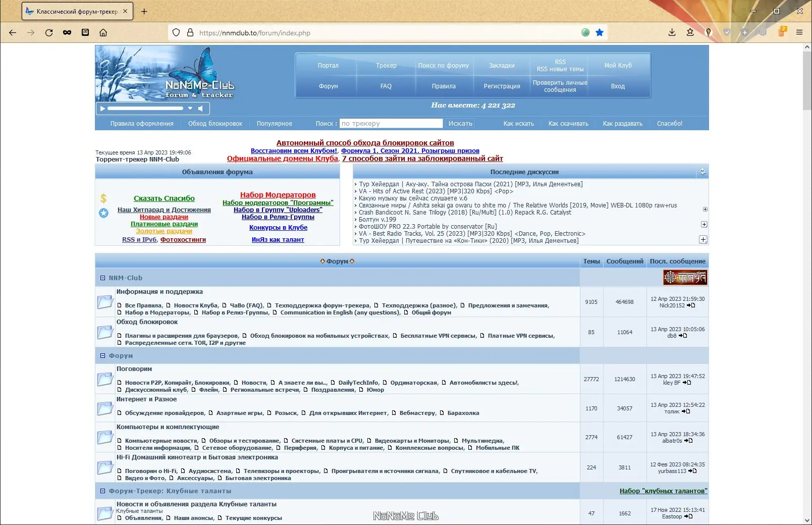The width and height of the screenshot is (812, 525).
Task: Open the Трекер menu item
Action: [x=386, y=66]
